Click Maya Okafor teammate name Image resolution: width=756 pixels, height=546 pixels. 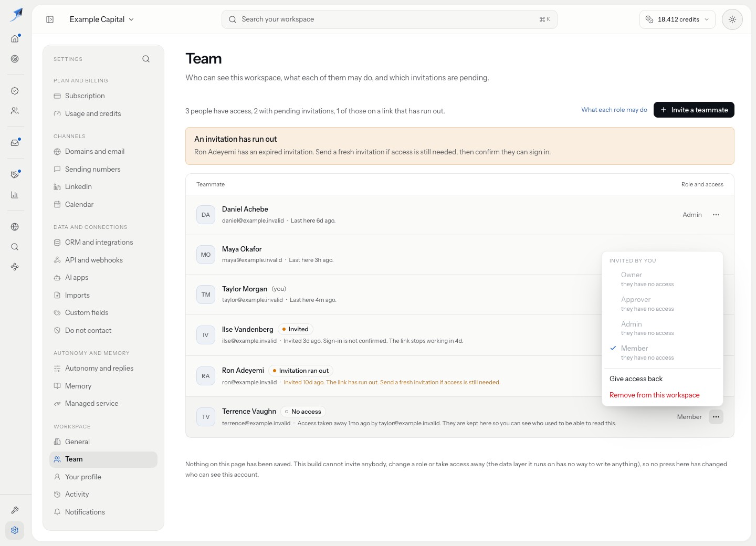tap(241, 249)
